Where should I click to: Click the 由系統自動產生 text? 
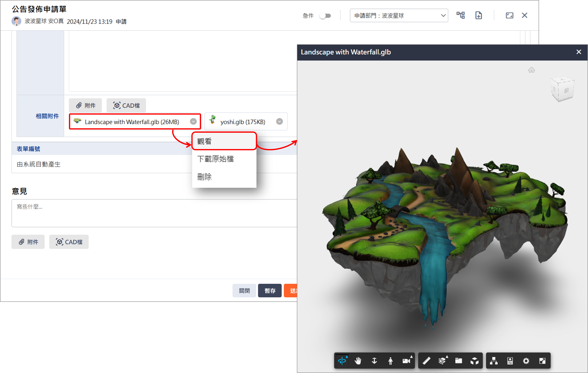tap(39, 164)
